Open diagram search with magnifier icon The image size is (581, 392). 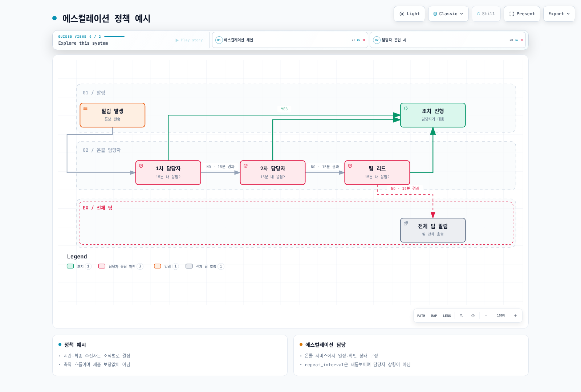(x=461, y=316)
